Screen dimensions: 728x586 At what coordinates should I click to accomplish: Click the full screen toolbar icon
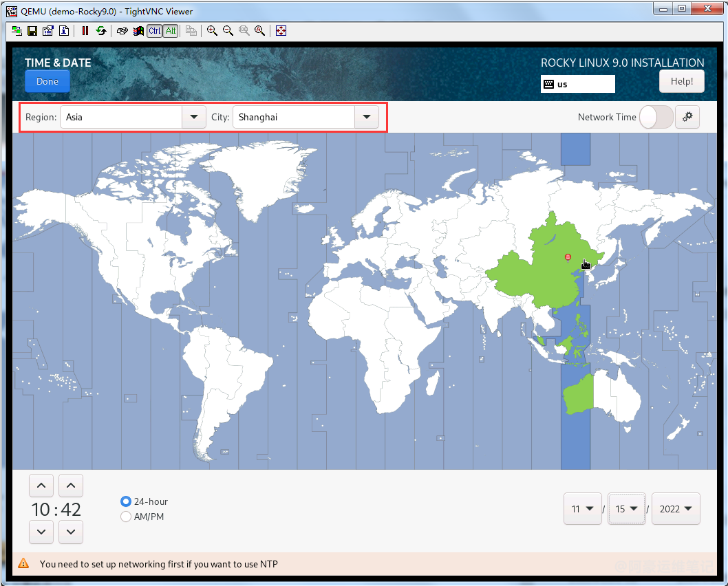[x=281, y=31]
